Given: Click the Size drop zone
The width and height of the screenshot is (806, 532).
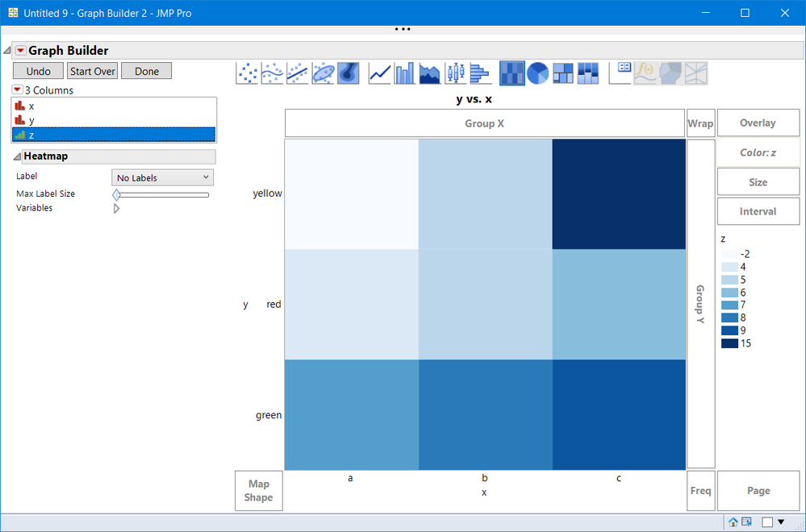Looking at the screenshot, I should pyautogui.click(x=758, y=182).
